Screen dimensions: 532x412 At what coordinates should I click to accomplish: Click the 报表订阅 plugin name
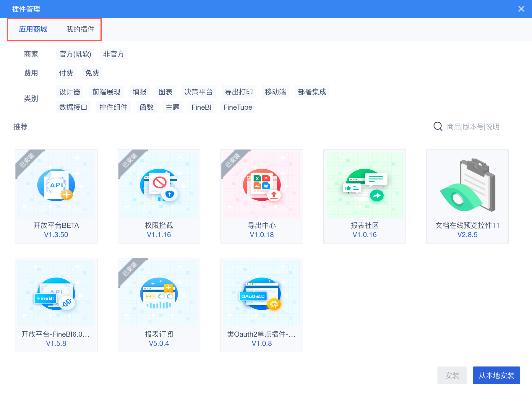[159, 334]
